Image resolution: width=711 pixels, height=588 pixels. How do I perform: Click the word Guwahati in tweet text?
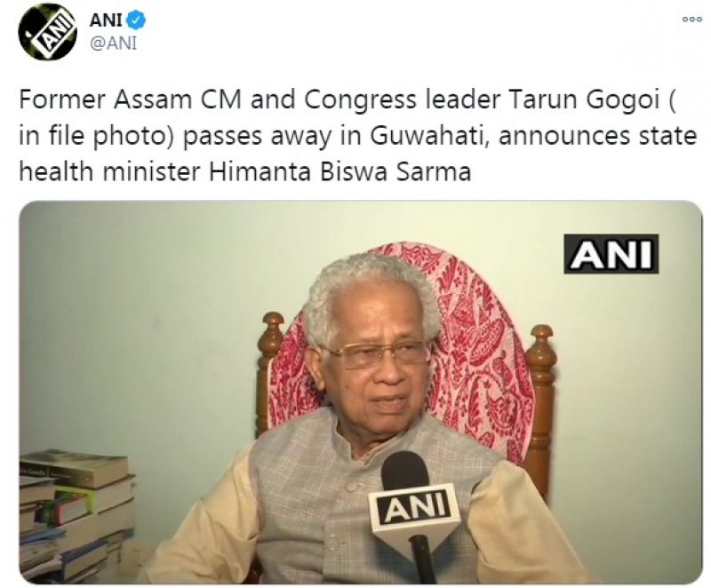tap(426, 137)
